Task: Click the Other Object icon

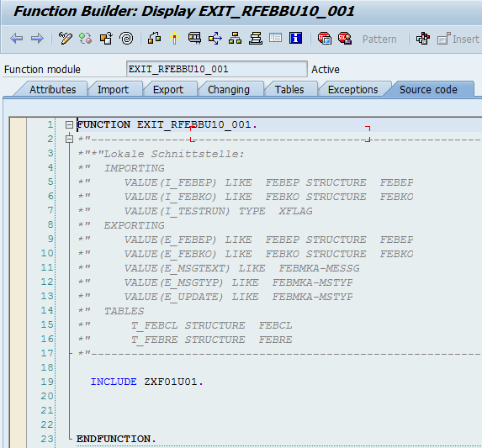Action: [106, 39]
